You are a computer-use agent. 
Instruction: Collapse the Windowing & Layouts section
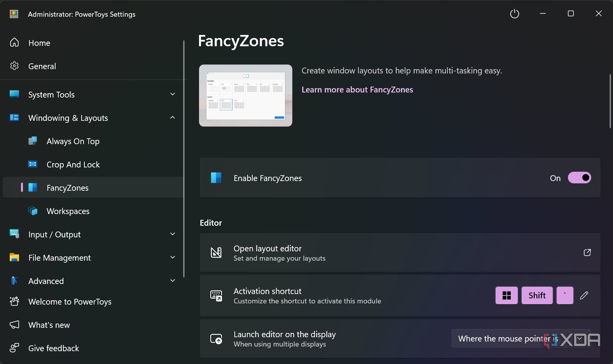click(173, 118)
